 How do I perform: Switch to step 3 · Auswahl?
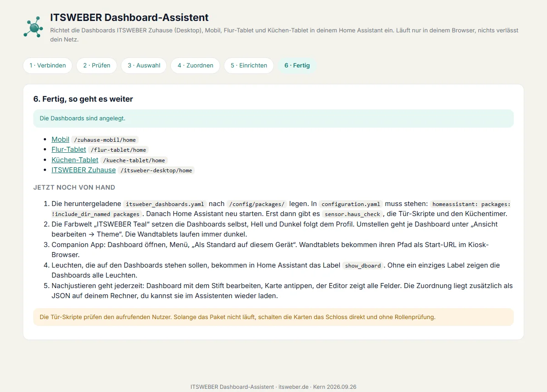(144, 66)
